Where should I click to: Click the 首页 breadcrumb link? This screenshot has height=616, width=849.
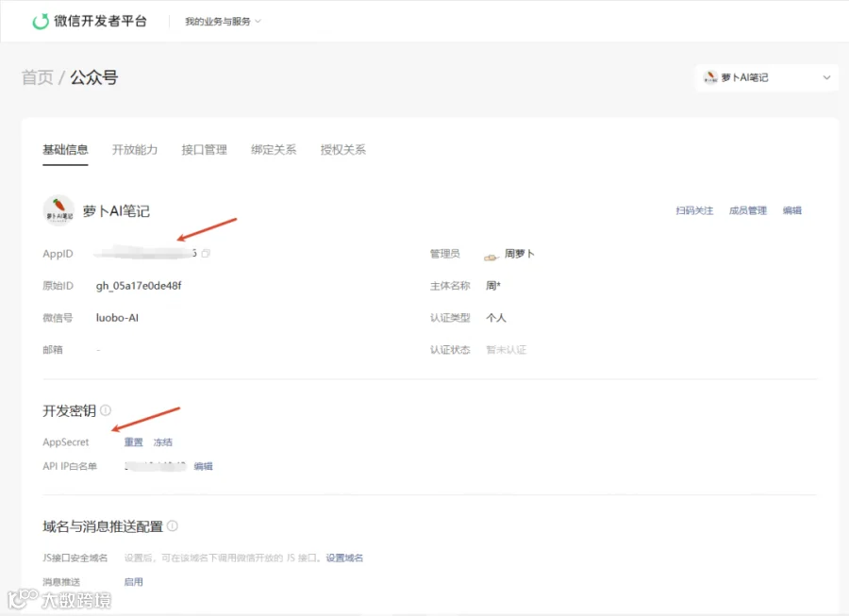point(38,77)
